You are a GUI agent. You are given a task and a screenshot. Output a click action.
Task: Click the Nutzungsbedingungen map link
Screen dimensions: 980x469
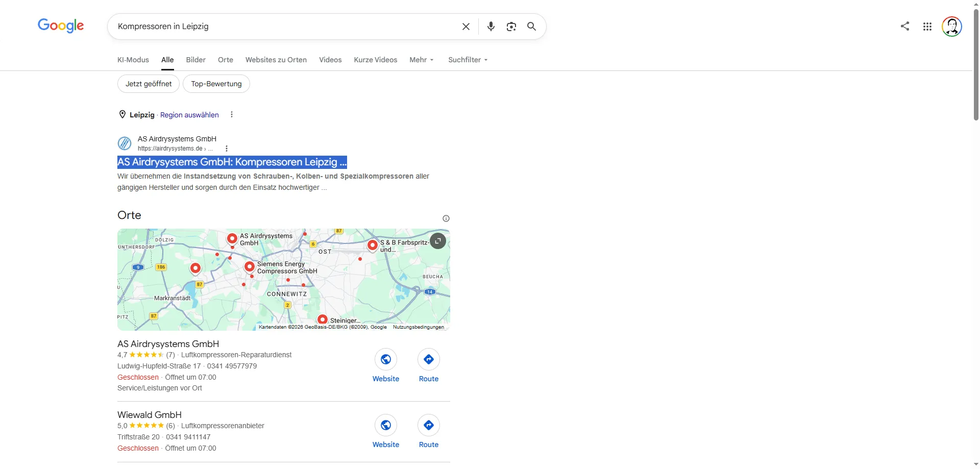419,327
